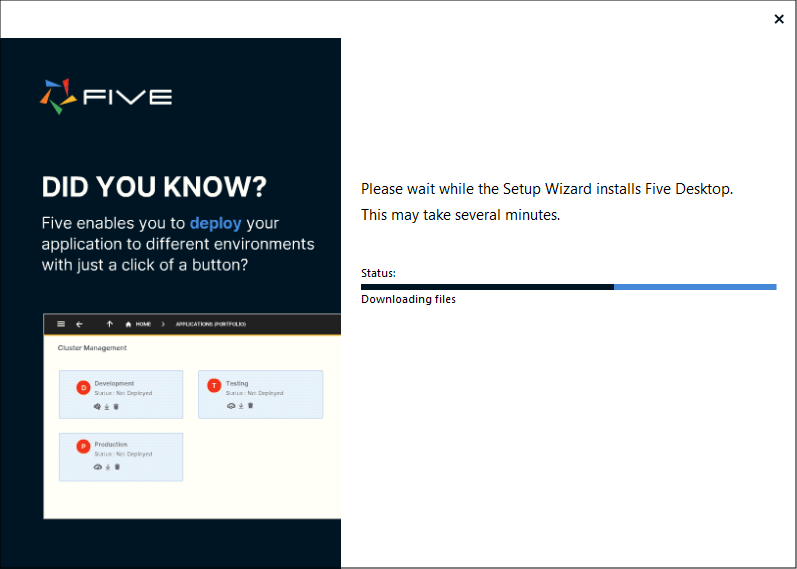Image resolution: width=797 pixels, height=569 pixels.
Task: Click the Production card download icon
Action: tap(108, 467)
